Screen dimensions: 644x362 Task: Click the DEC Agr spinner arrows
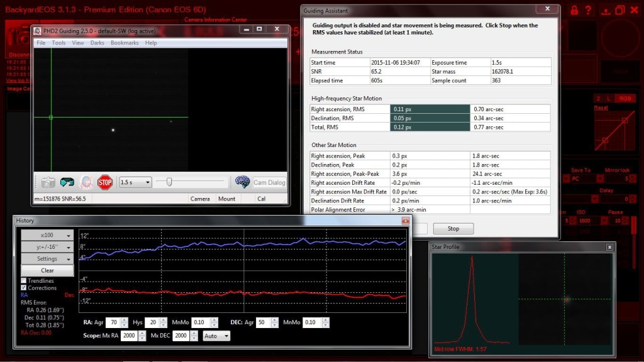click(x=274, y=322)
